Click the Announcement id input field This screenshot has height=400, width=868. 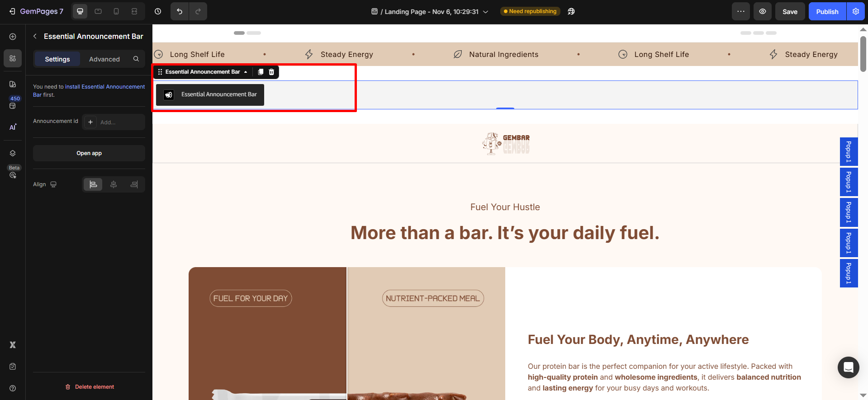coord(120,122)
